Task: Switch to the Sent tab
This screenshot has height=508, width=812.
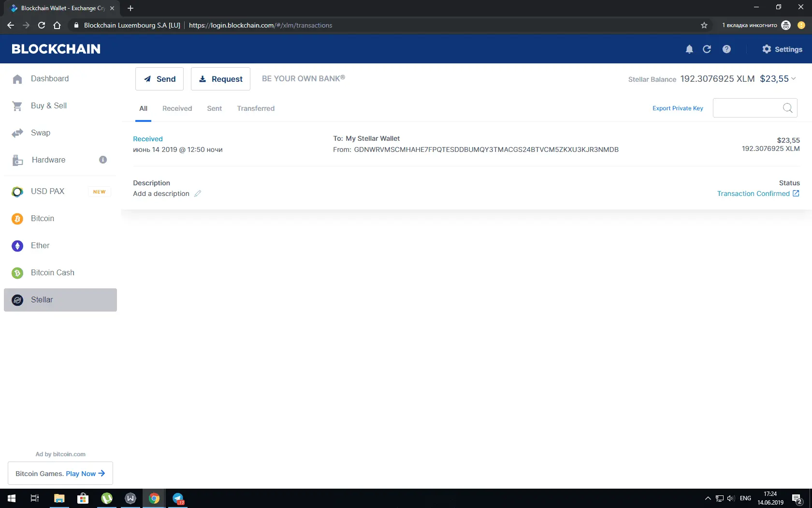Action: [214, 108]
